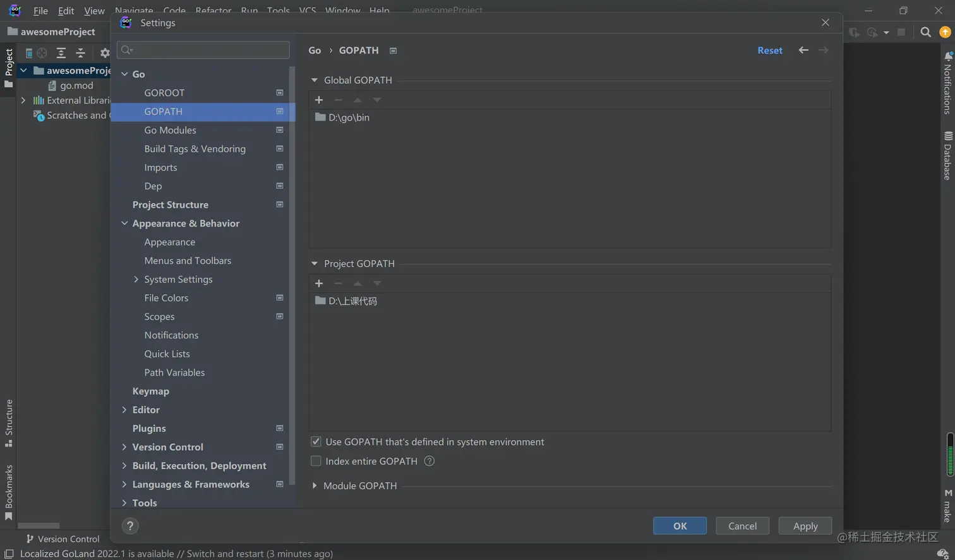Click the project marker icon on Go Modules row
The height and width of the screenshot is (560, 955).
280,130
